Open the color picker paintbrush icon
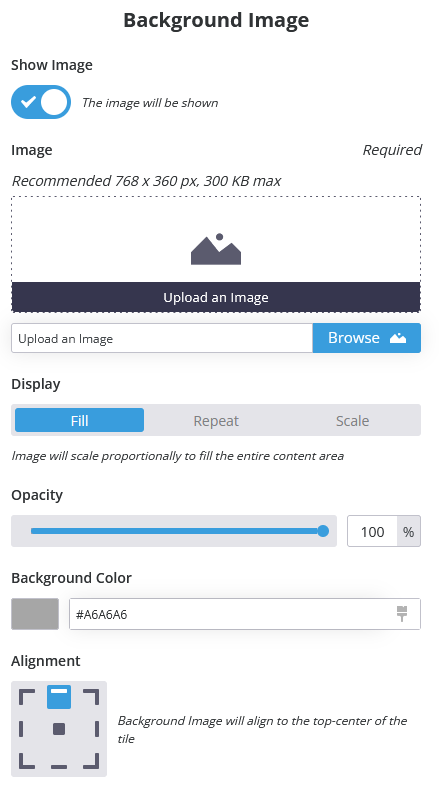 click(x=402, y=614)
